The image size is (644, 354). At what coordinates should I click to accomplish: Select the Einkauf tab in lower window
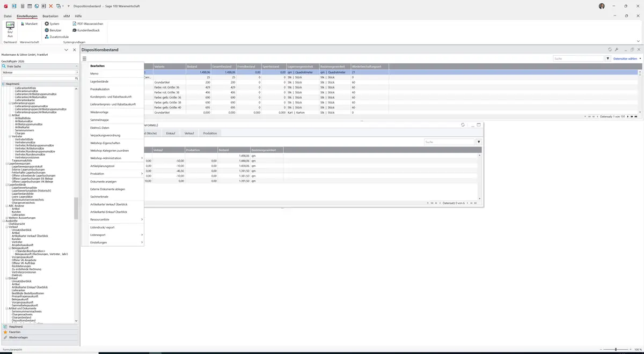click(171, 133)
